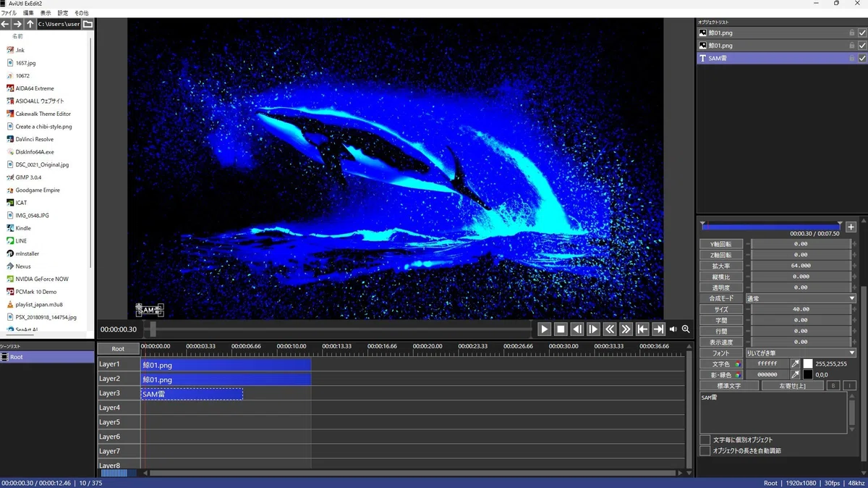Open the 合成モード dropdown

point(801,298)
